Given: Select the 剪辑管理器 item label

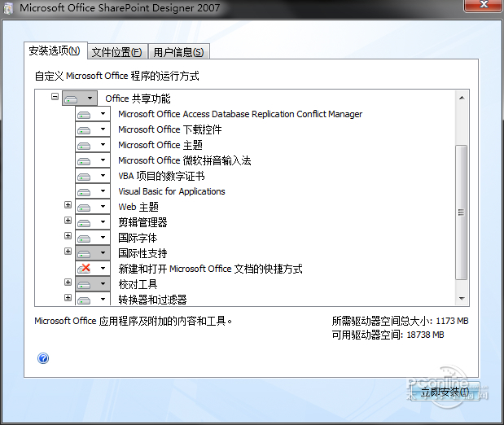Looking at the screenshot, I should [x=142, y=222].
